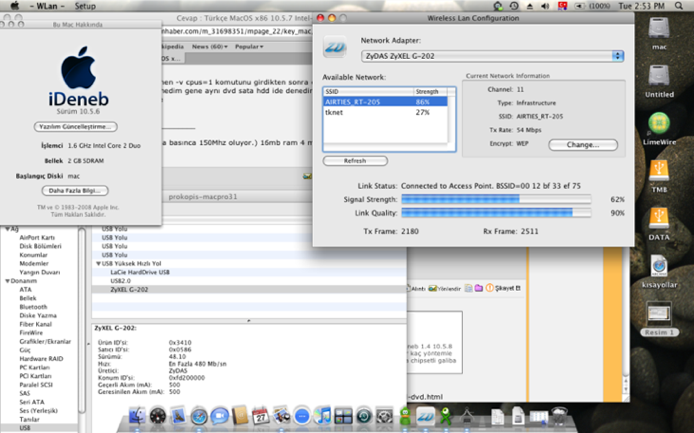Collapse the Ağ section in System Profiler
Screen dimensions: 694x433
[x=8, y=229]
